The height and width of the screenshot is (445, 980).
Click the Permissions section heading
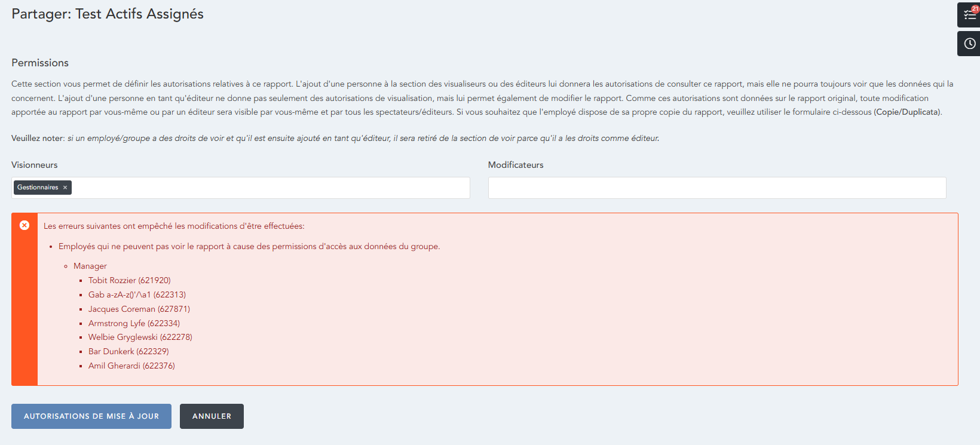tap(40, 63)
